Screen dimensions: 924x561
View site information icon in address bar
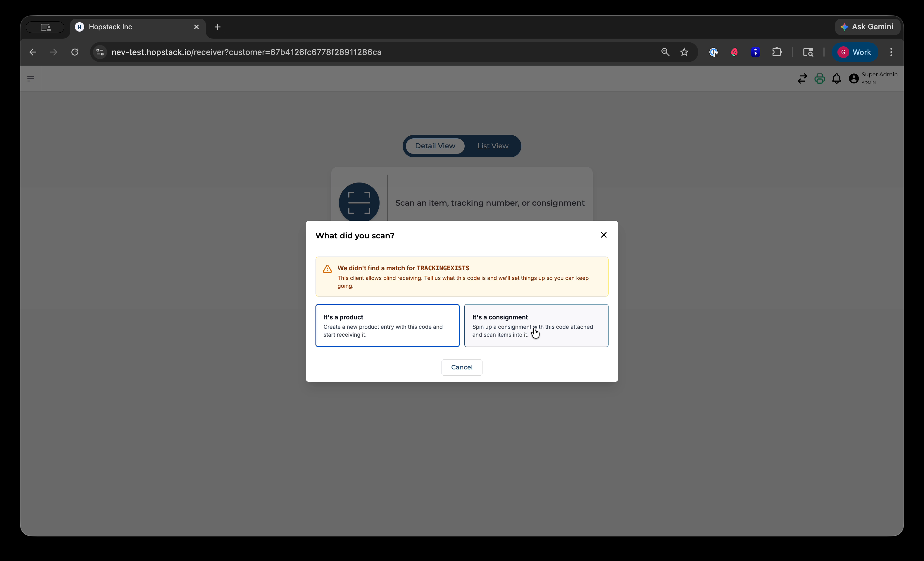click(100, 52)
